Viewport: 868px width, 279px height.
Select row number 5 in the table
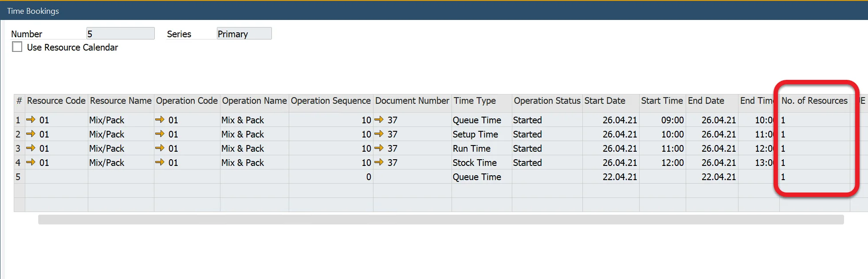click(19, 177)
